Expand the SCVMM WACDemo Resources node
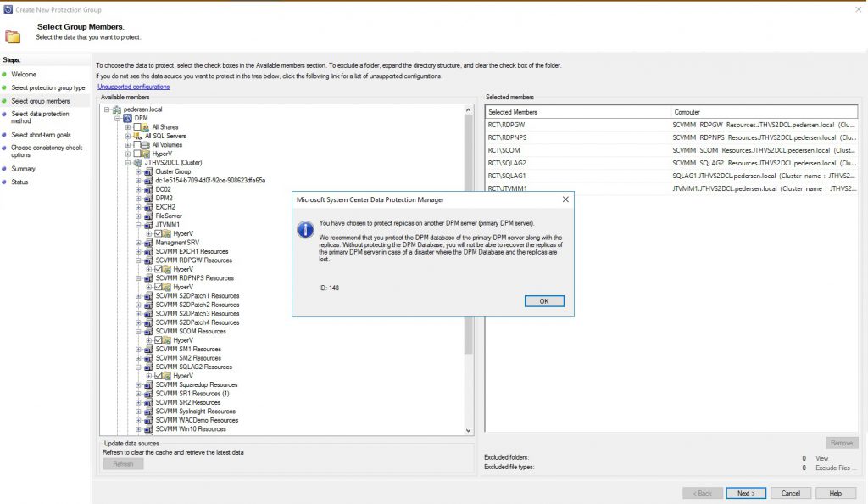Image resolution: width=868 pixels, height=504 pixels. point(138,420)
